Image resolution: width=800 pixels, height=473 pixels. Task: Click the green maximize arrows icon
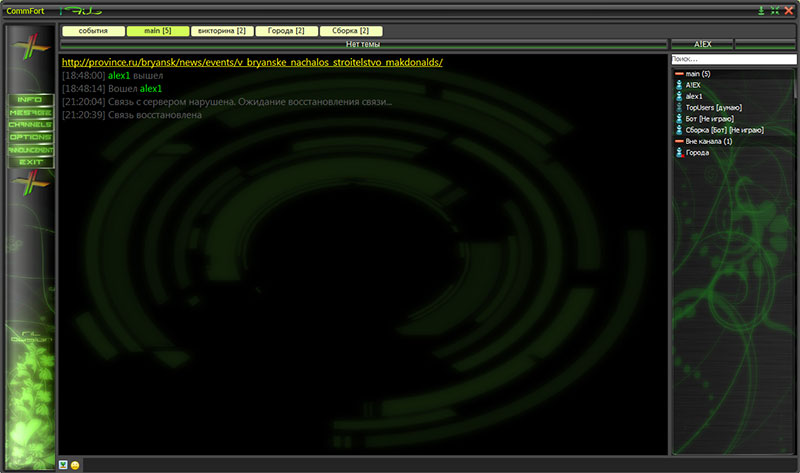774,10
